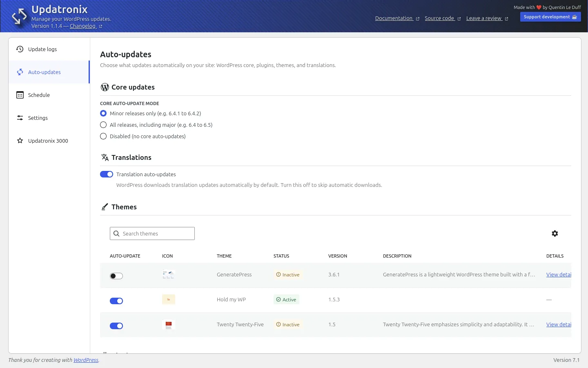Click the search magnifier icon in themes

(116, 233)
